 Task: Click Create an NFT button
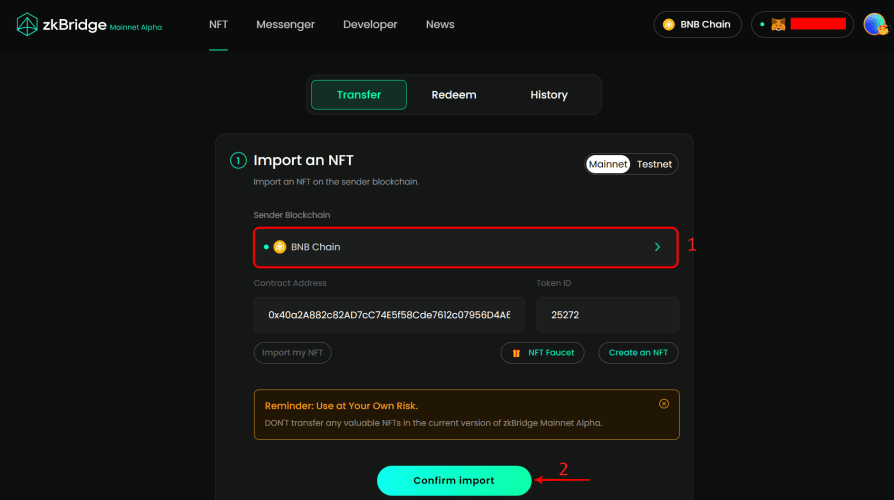click(638, 353)
